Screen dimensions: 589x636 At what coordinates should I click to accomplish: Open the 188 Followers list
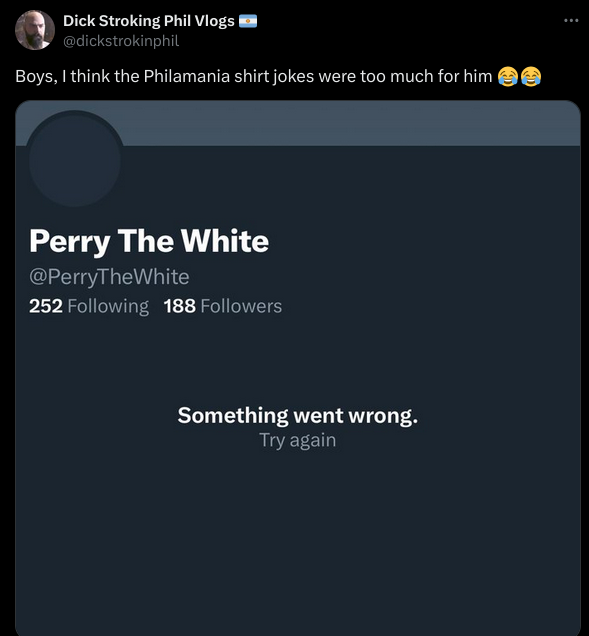click(x=223, y=306)
